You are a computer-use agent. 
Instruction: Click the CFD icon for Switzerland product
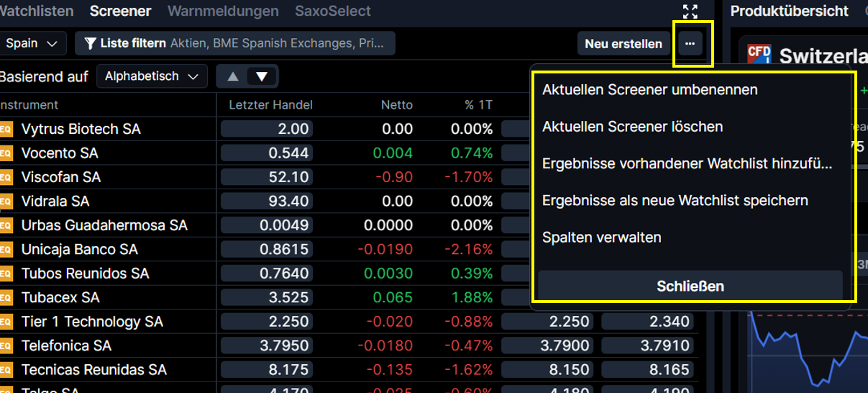click(759, 55)
